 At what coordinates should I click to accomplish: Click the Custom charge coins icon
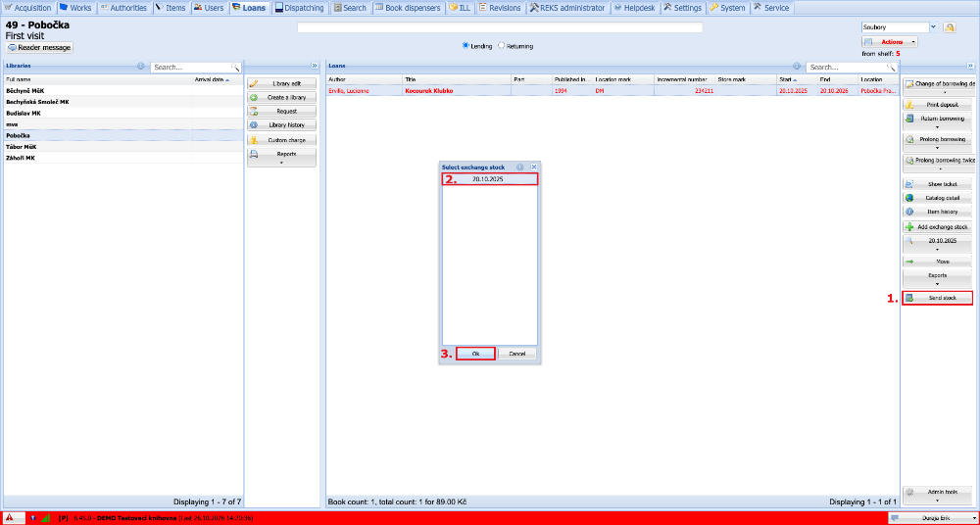pos(254,140)
